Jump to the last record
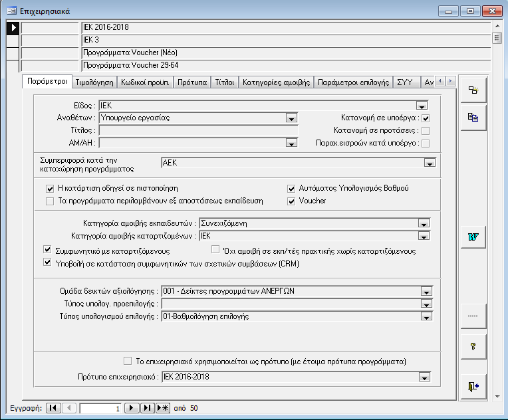The image size is (508, 420). [148, 407]
